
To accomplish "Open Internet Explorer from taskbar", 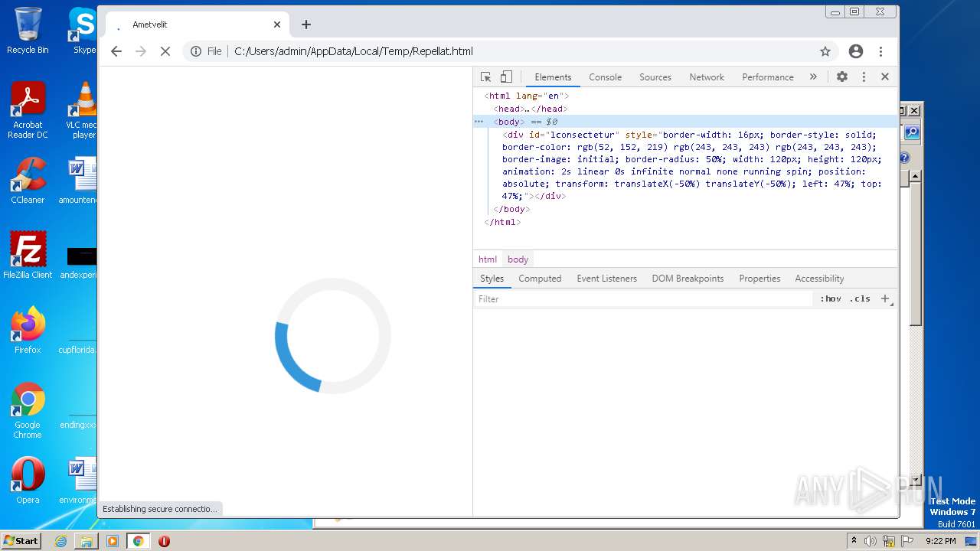I will (x=61, y=541).
